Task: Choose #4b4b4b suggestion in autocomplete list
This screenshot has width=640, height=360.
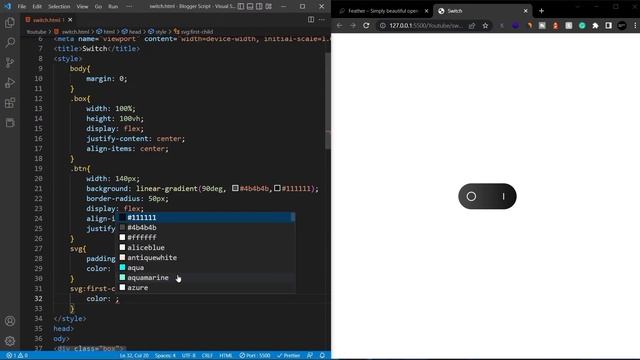Action: (206, 227)
